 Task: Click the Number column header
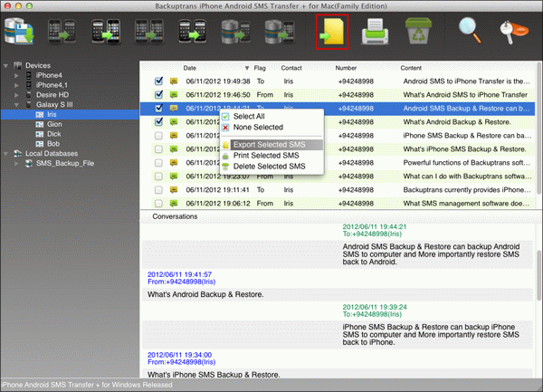pos(346,68)
